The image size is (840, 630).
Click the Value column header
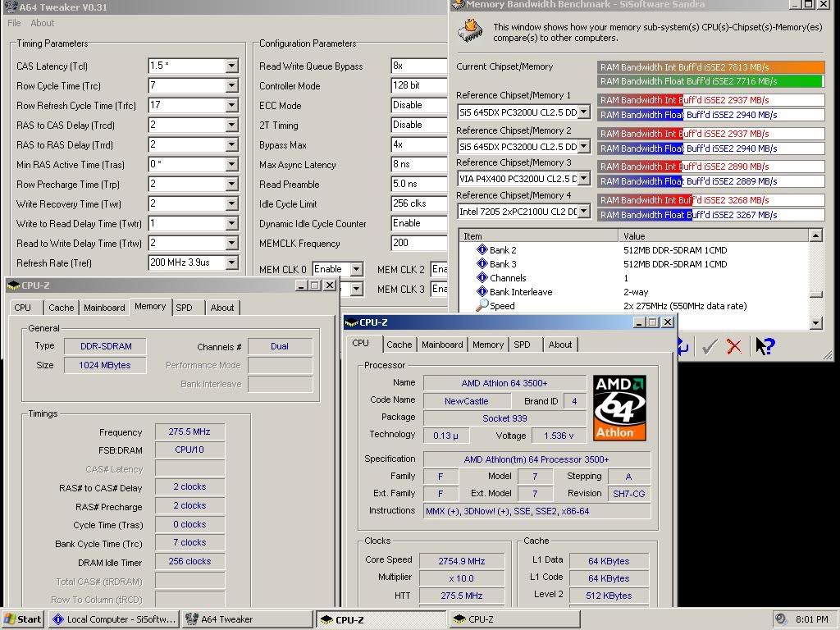714,235
